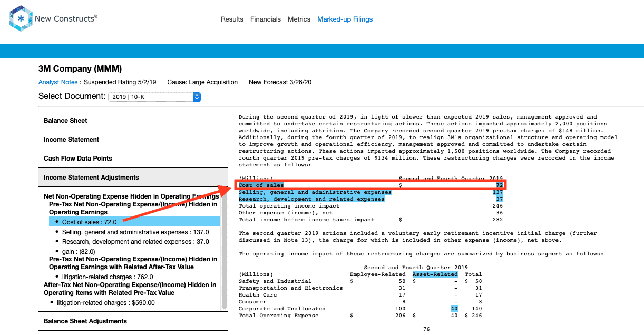Open the Results menu item

coord(232,19)
